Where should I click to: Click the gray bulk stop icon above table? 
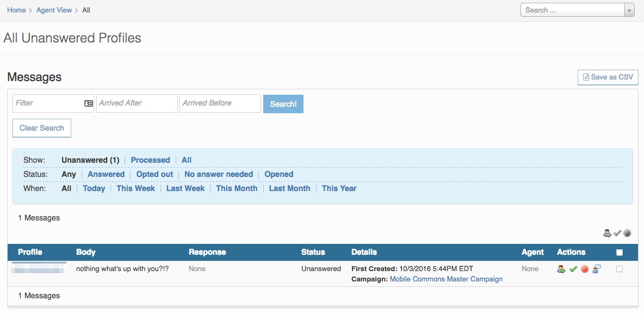point(627,233)
